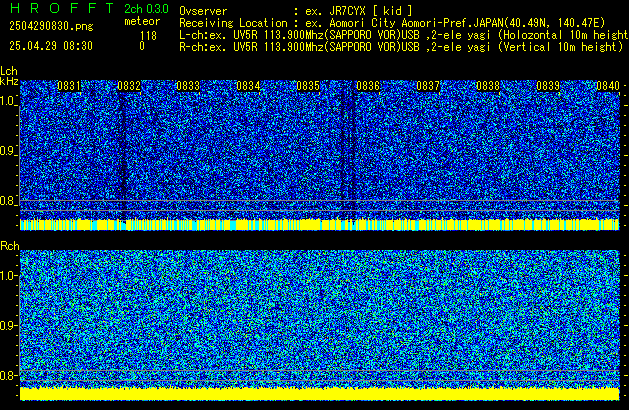Viewport: 629px width, 410px height.
Task: Click the Rch solid yellow level bar
Action: [320, 394]
